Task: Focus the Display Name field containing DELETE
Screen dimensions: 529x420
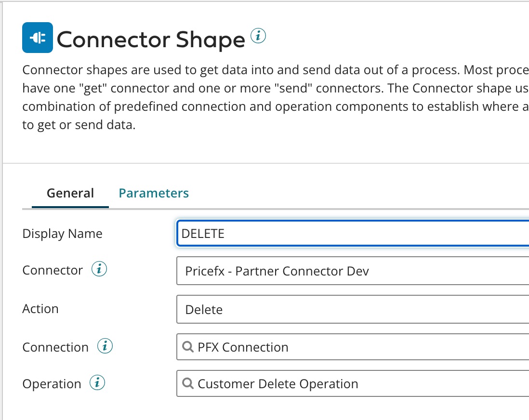Action: pyautogui.click(x=352, y=234)
